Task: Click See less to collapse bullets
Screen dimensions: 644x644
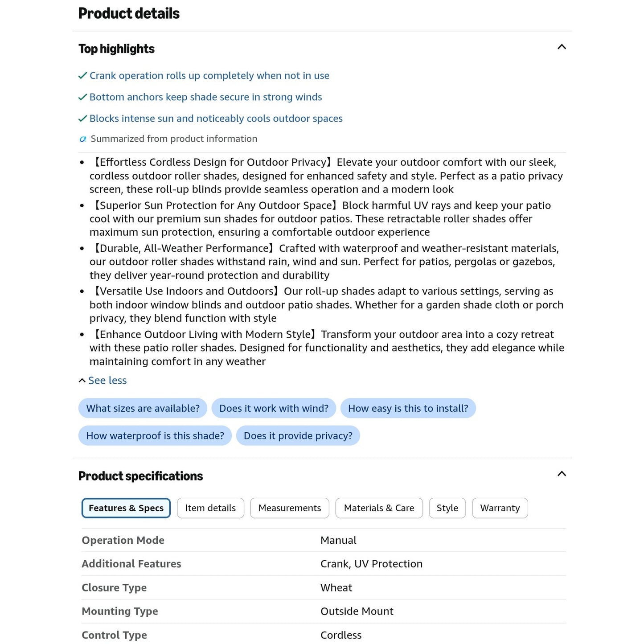Action: pos(103,380)
